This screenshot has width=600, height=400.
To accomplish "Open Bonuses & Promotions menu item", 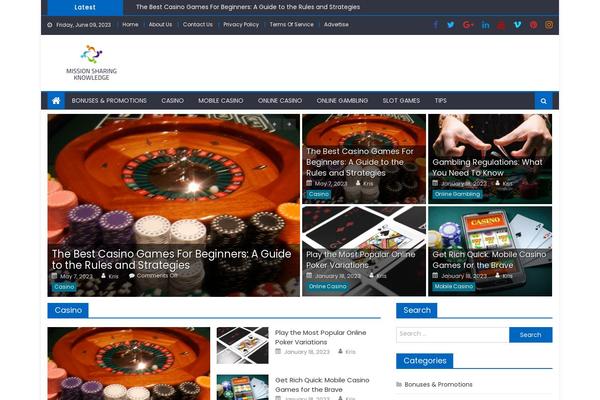I will (x=109, y=101).
